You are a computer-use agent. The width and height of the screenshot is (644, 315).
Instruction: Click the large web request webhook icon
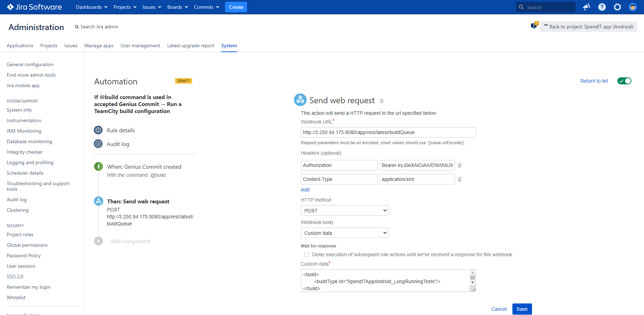[x=300, y=100]
